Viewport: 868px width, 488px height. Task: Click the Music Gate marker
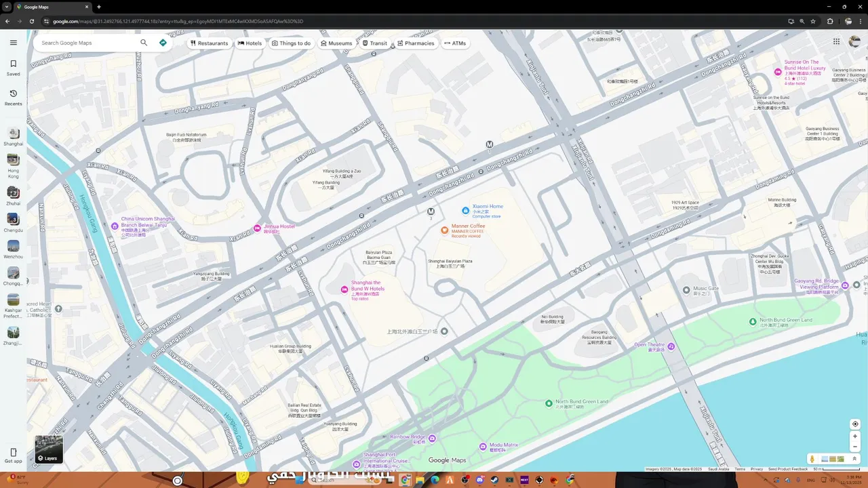pos(686,289)
